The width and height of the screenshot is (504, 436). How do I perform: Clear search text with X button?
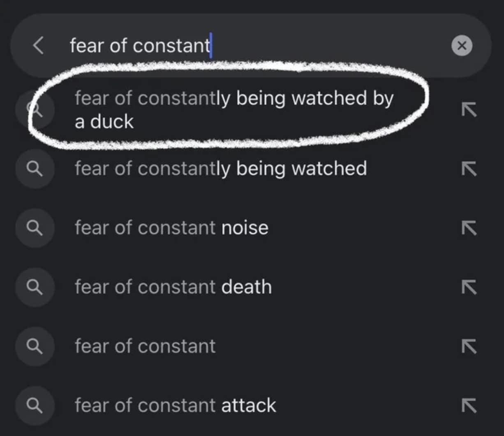click(x=462, y=45)
